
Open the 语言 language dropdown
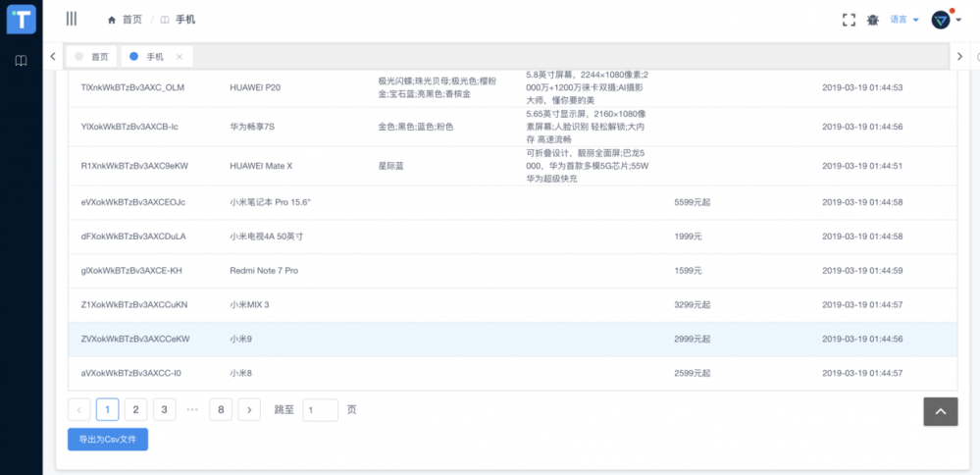tap(904, 20)
